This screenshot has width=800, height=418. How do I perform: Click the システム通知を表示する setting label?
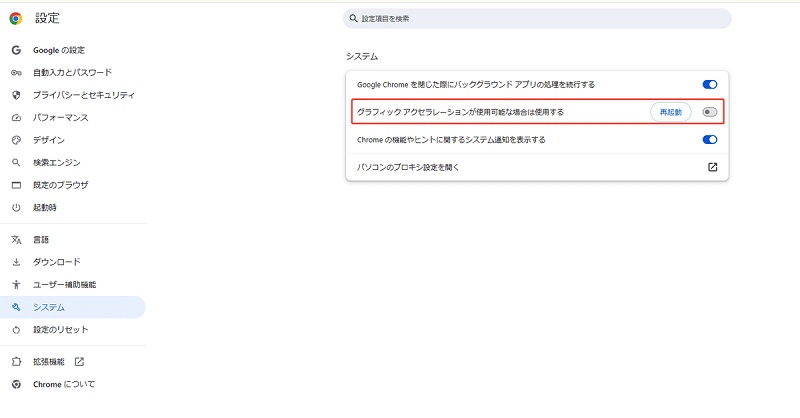[x=451, y=140]
